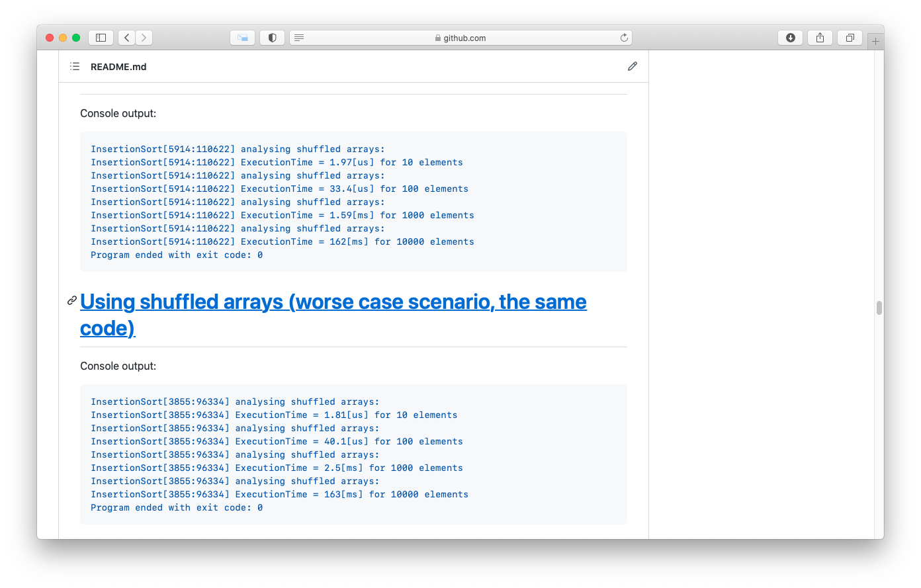The height and width of the screenshot is (588, 921).
Task: Click the back navigation chevron
Action: pyautogui.click(x=126, y=38)
